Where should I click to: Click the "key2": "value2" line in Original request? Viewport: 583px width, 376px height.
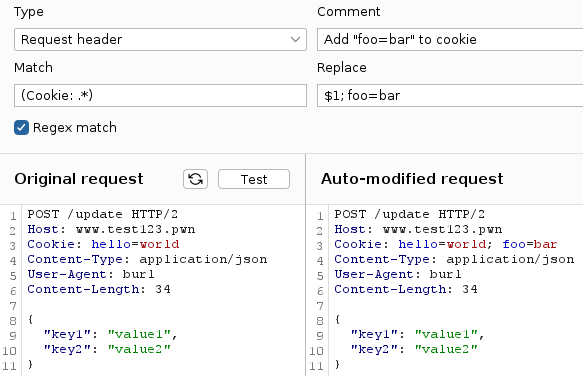point(107,349)
